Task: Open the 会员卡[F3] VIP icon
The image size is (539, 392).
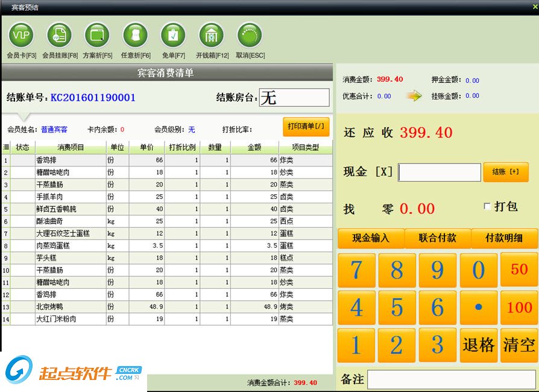Action: point(21,35)
